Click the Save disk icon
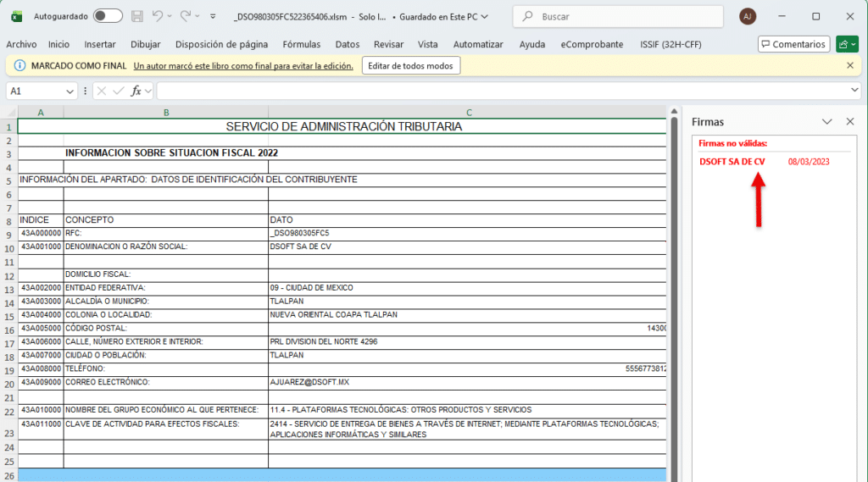The image size is (868, 482). pos(139,16)
